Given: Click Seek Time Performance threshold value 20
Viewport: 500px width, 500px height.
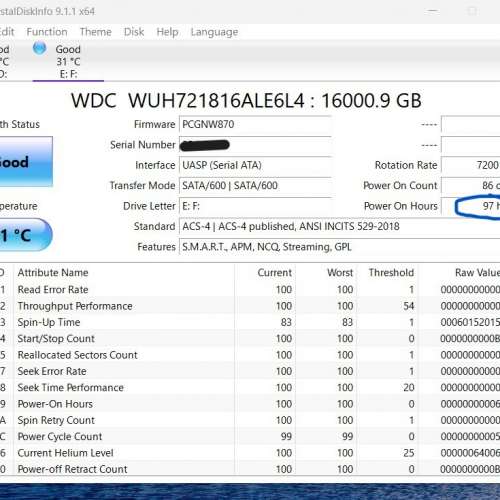Looking at the screenshot, I should (409, 388).
